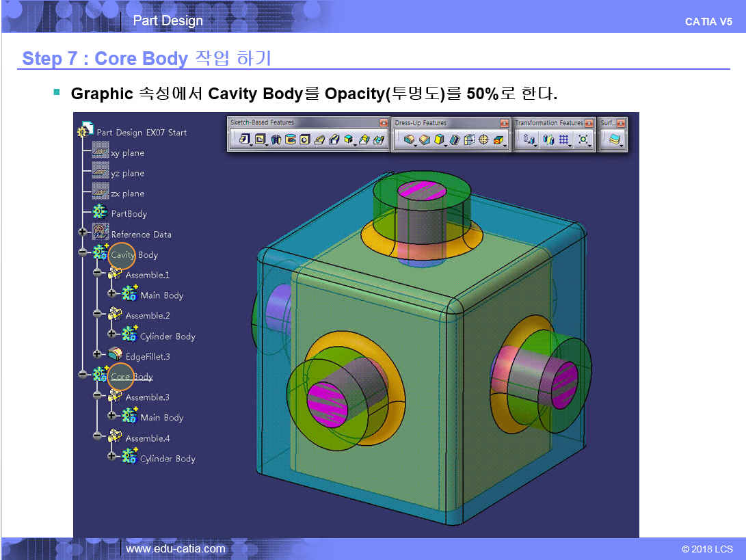Click the Thread/Tap icon

click(x=483, y=139)
